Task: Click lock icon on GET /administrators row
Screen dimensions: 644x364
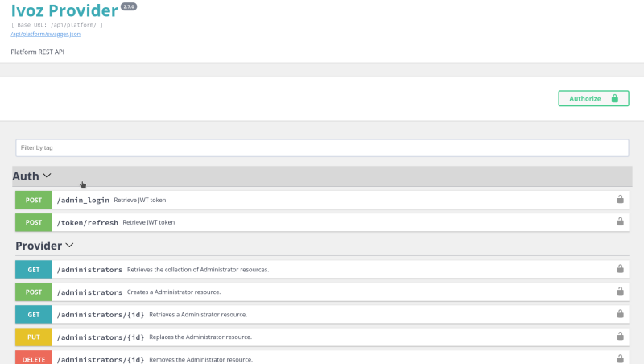Action: click(620, 269)
